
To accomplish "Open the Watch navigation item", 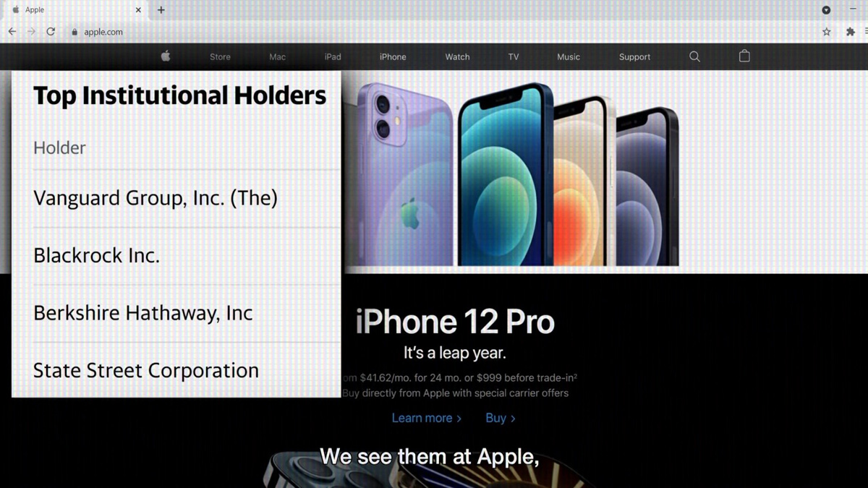I will tap(457, 57).
